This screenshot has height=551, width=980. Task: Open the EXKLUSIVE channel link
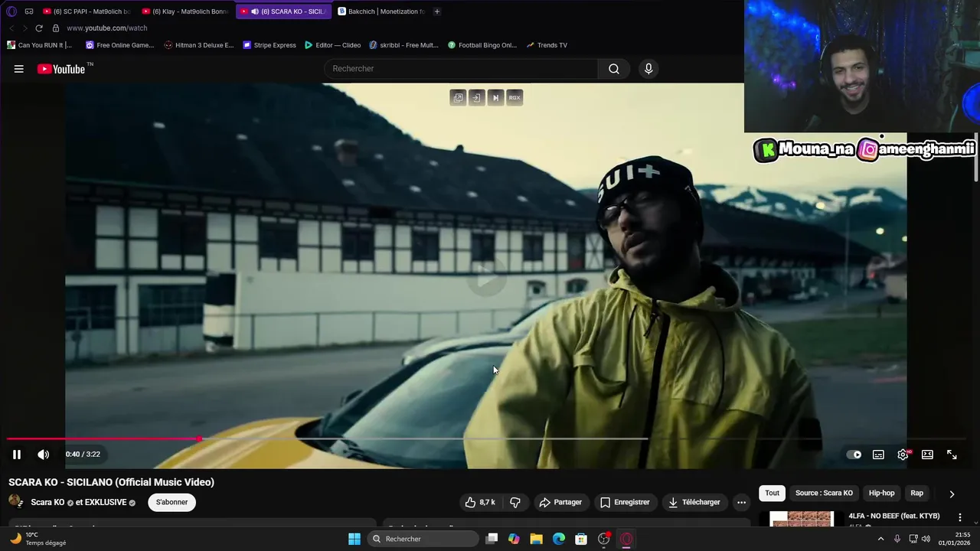click(106, 502)
